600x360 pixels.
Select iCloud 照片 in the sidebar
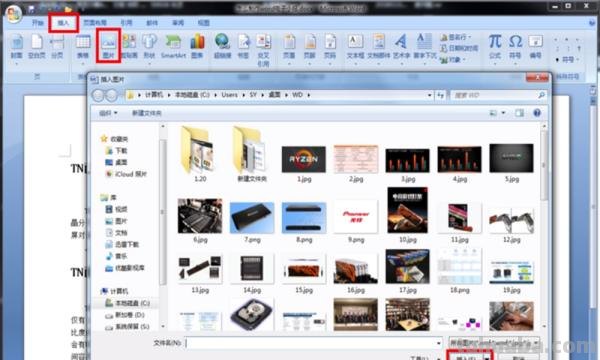(126, 174)
